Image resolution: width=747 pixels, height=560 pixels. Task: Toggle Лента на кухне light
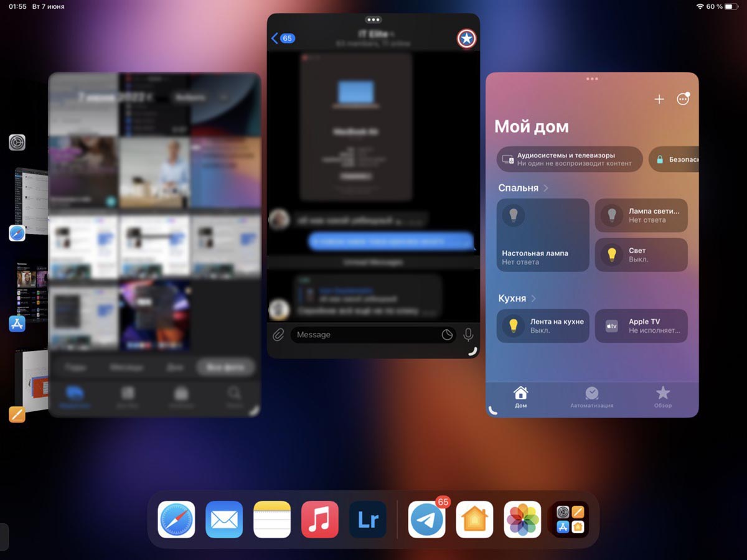pos(543,326)
